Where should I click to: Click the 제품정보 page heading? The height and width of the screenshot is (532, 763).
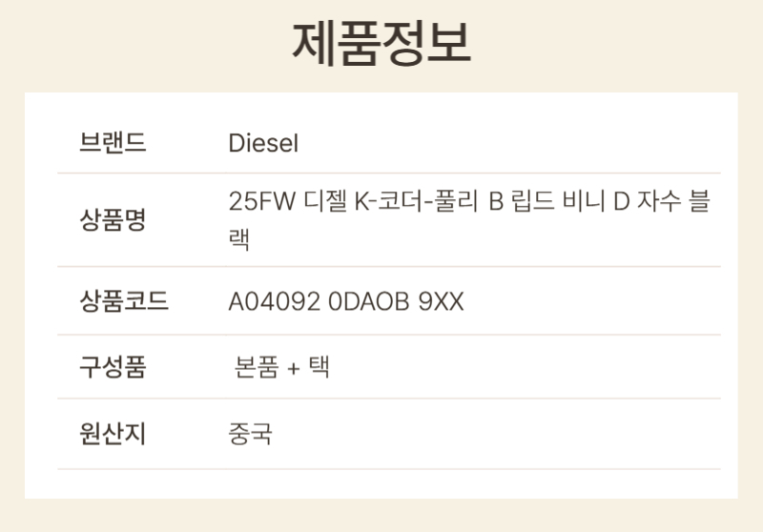pos(381,43)
